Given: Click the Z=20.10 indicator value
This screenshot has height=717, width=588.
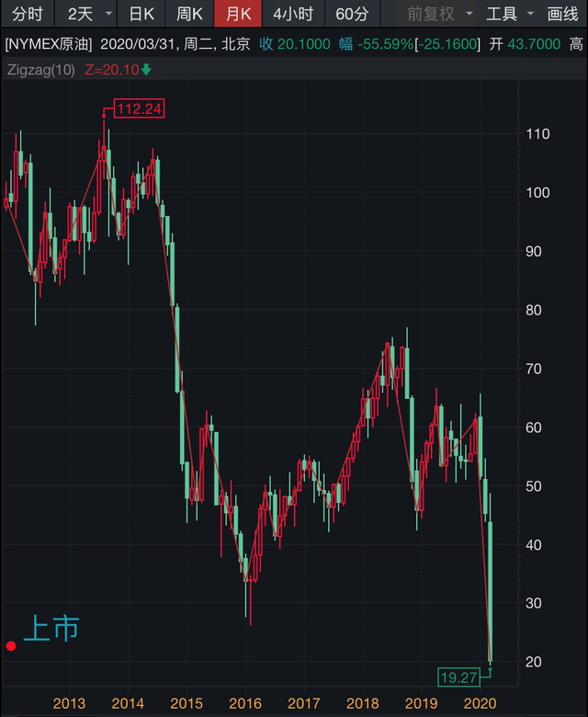Looking at the screenshot, I should [x=111, y=70].
